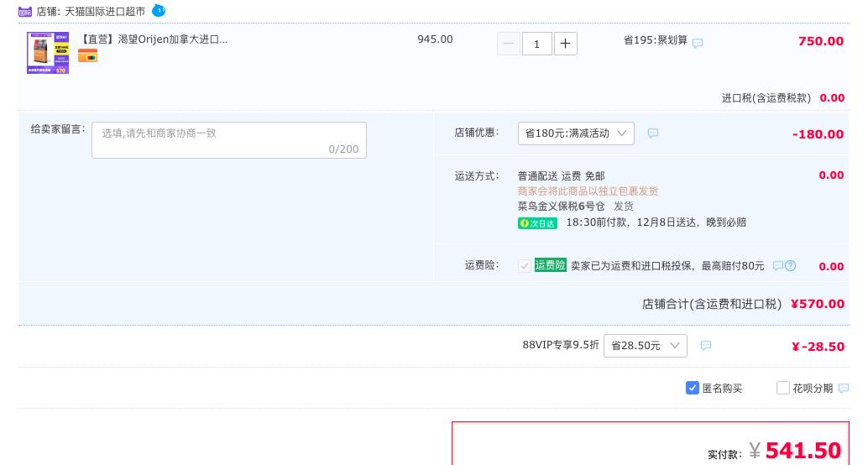Image resolution: width=868 pixels, height=465 pixels.
Task: Decrease quantity with the minus button
Action: pos(509,44)
